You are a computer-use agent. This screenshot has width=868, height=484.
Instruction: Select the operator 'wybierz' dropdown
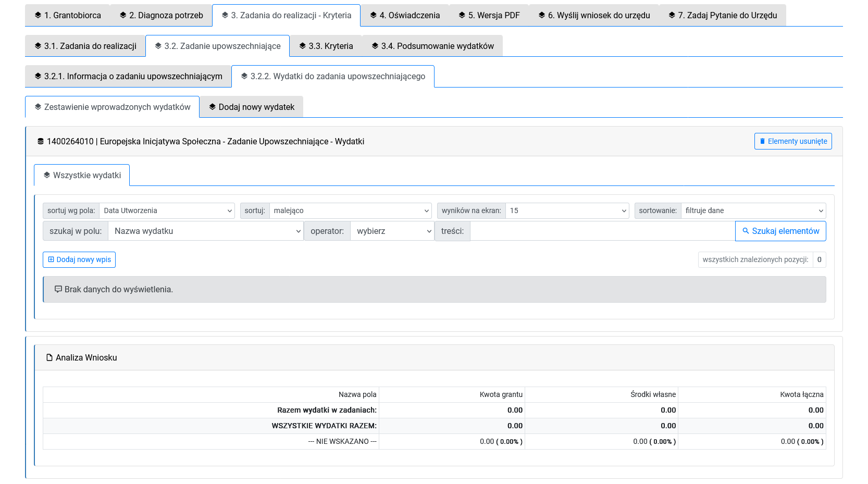[x=392, y=231]
